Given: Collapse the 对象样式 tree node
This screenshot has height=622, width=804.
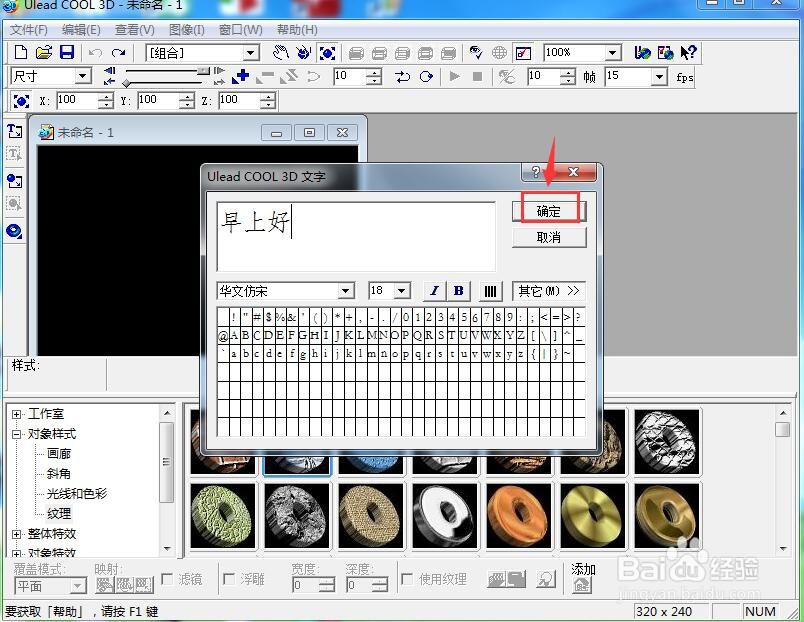Looking at the screenshot, I should pos(16,434).
